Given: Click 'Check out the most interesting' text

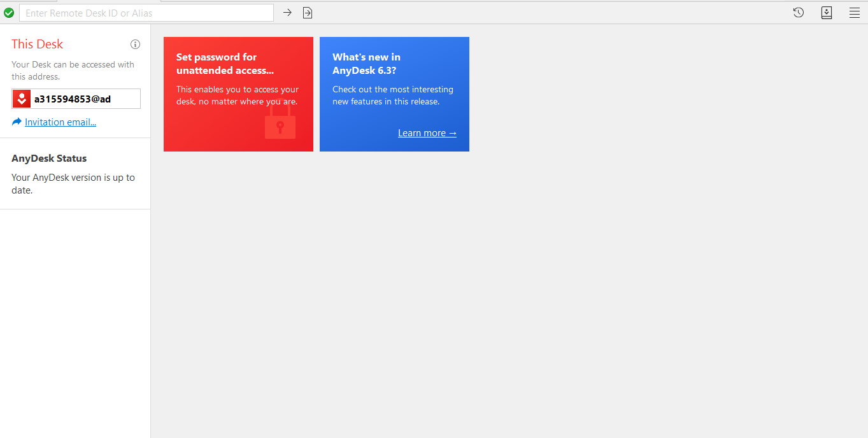Looking at the screenshot, I should tap(393, 95).
